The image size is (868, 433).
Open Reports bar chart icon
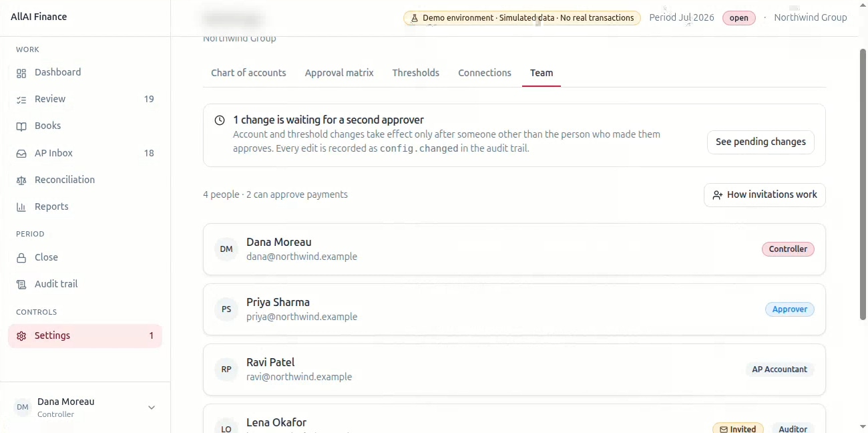point(21,207)
